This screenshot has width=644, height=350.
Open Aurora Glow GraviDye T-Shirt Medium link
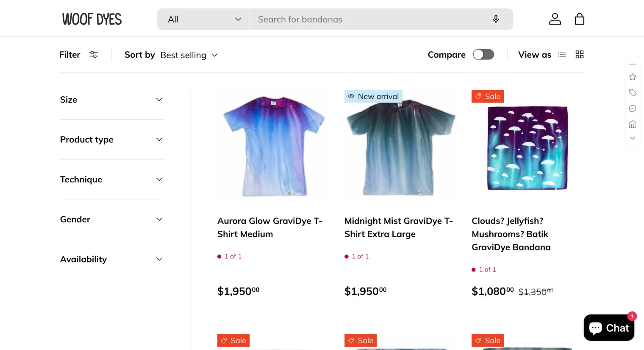[270, 227]
